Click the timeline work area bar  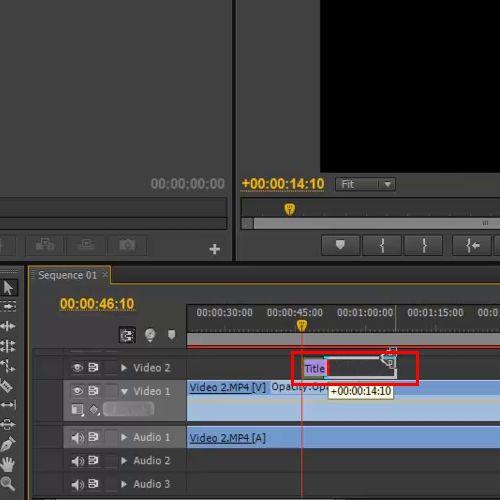[x=343, y=339]
